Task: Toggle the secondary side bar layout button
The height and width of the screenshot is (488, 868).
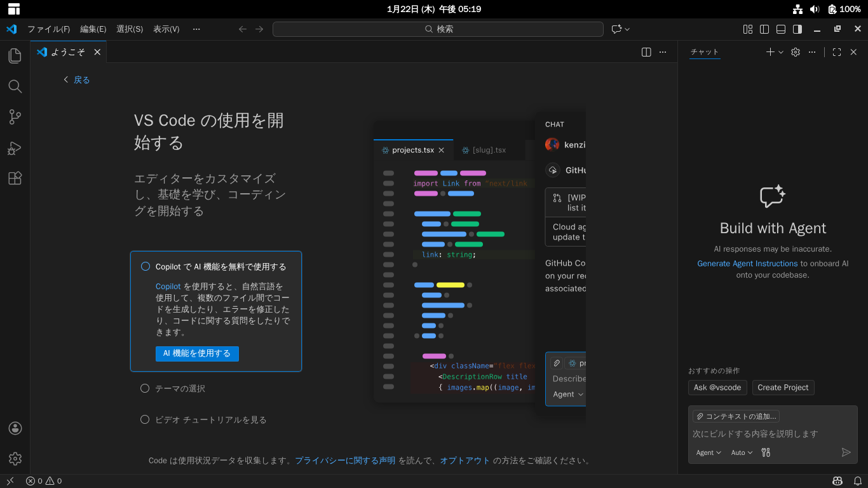Action: coord(797,29)
